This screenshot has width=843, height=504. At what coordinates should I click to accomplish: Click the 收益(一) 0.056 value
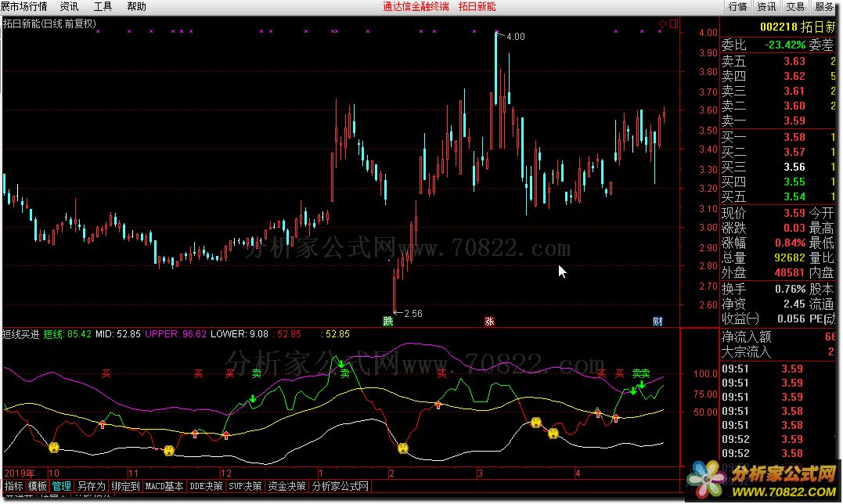(x=791, y=319)
